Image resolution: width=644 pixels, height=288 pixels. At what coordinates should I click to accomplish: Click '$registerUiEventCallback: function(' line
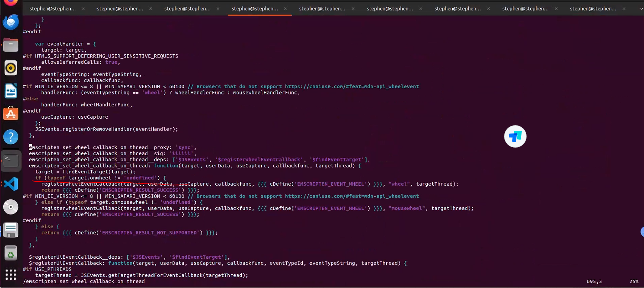pos(218,263)
